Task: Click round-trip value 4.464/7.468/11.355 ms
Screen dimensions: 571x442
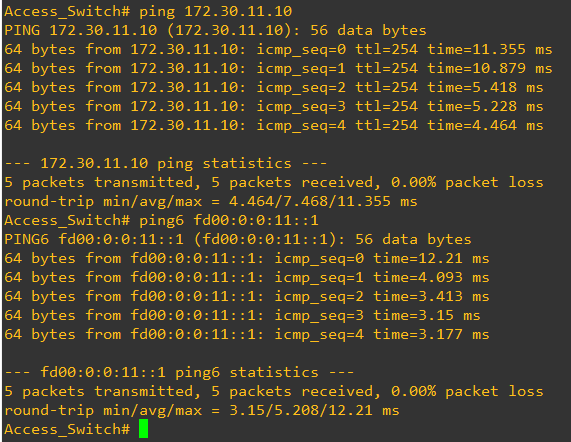Action: click(323, 201)
